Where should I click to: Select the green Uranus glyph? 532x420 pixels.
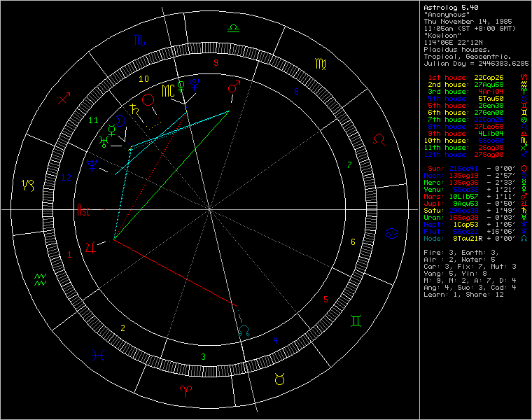tap(104, 142)
